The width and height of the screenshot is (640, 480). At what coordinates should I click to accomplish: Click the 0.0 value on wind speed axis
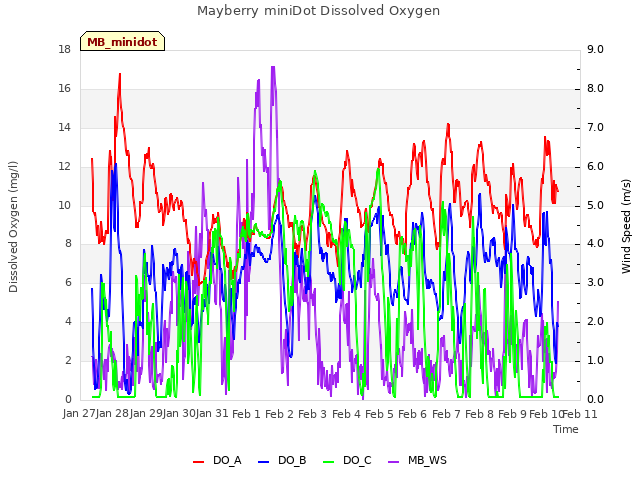coord(595,399)
